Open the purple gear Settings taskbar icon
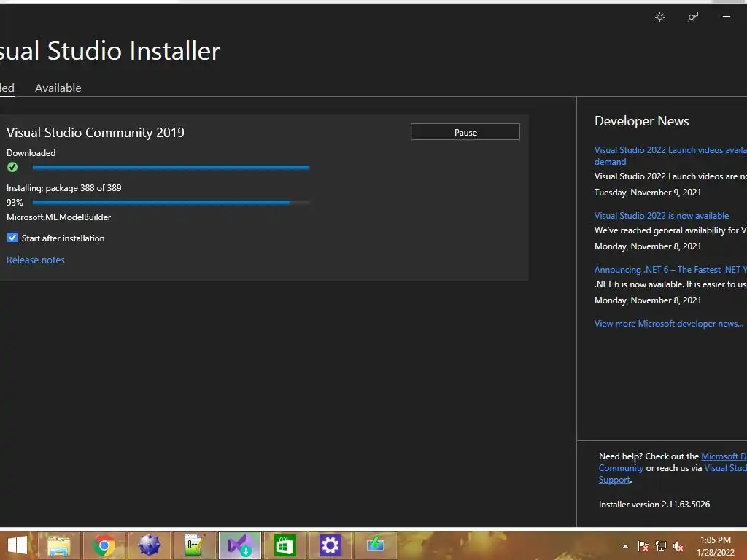This screenshot has height=560, width=747. pos(330,545)
